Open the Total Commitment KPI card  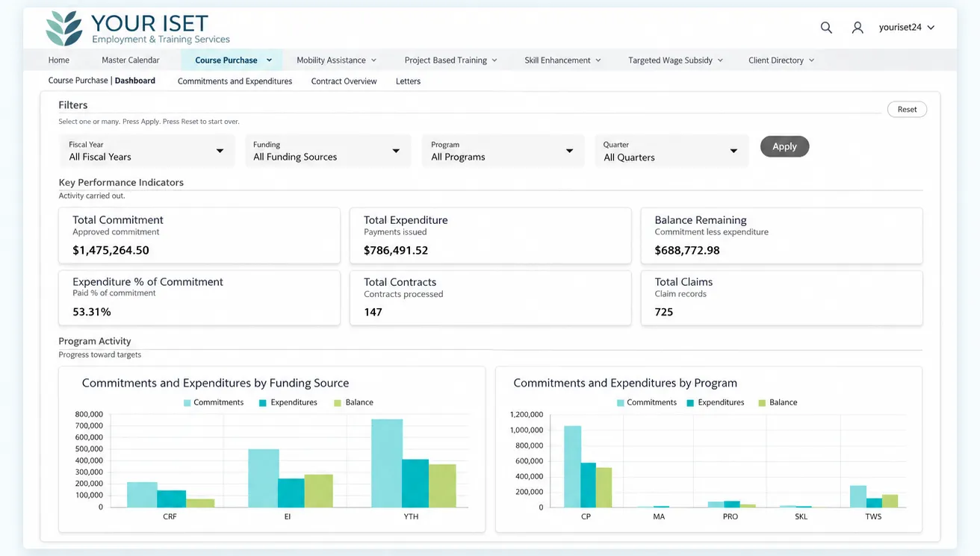tap(199, 236)
